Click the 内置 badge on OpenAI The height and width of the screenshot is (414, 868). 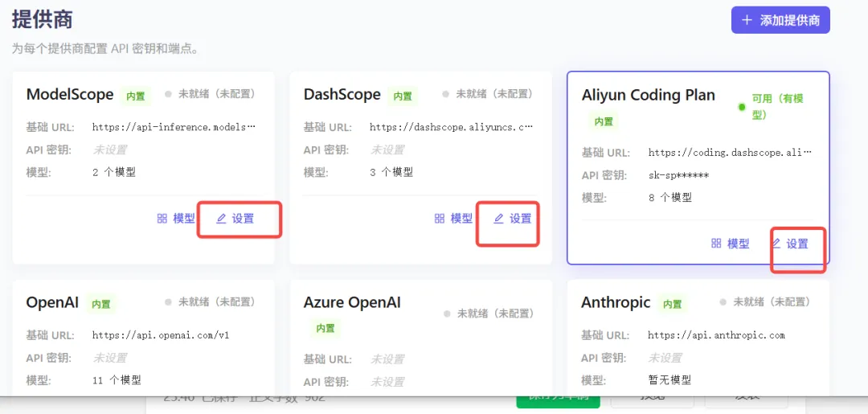pyautogui.click(x=100, y=305)
